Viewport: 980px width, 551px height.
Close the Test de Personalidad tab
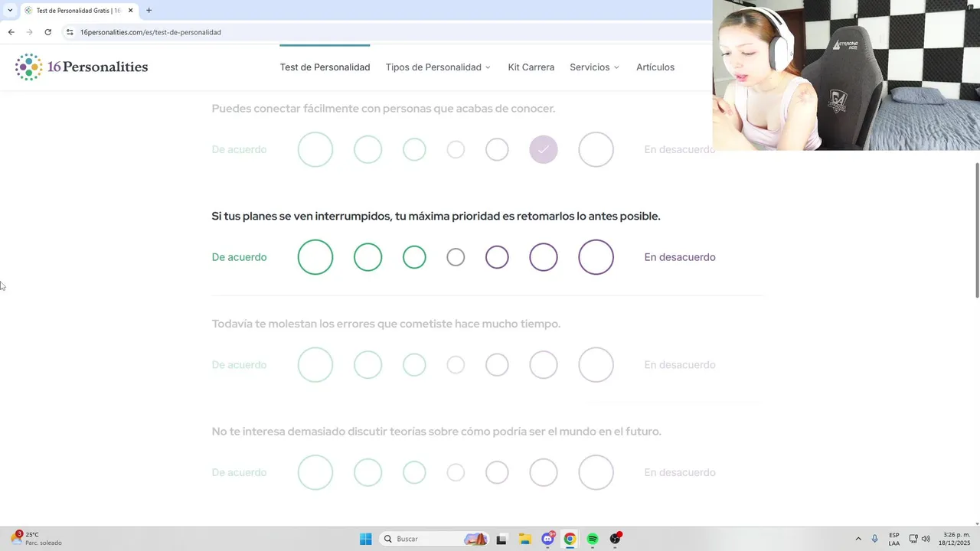(x=131, y=11)
